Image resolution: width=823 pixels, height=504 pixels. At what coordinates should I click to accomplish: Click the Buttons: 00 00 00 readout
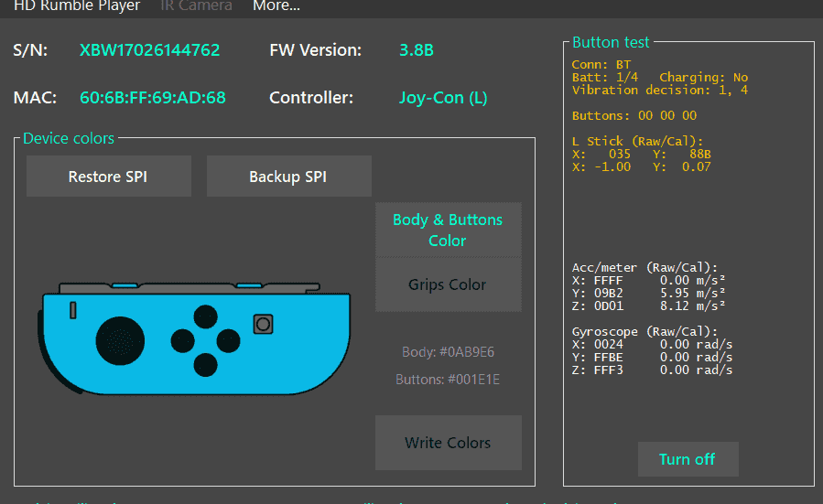tap(634, 115)
